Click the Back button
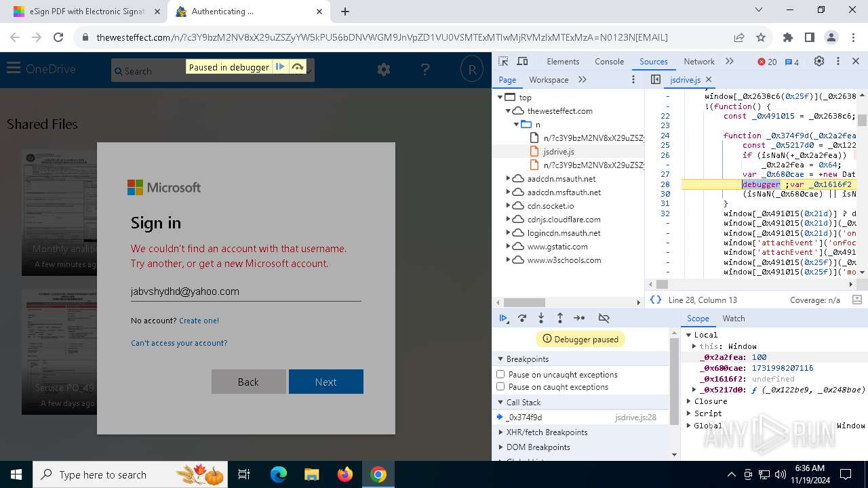The width and height of the screenshot is (868, 488). (248, 382)
